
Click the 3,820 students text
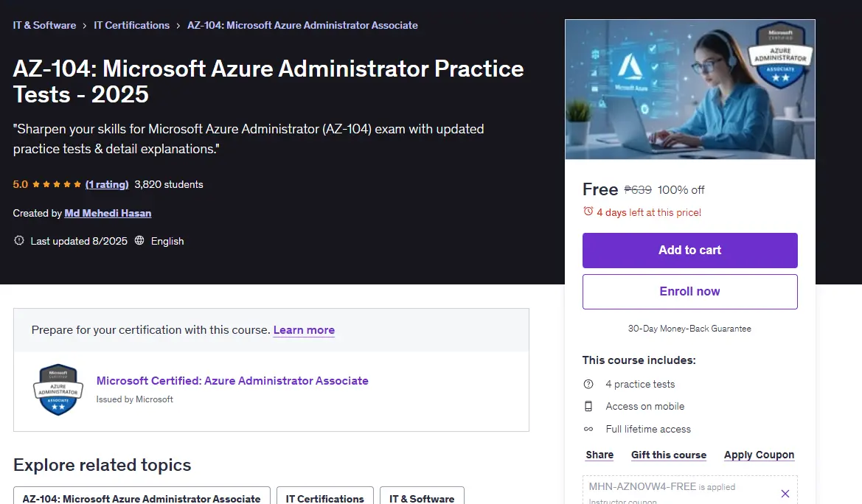(x=169, y=185)
